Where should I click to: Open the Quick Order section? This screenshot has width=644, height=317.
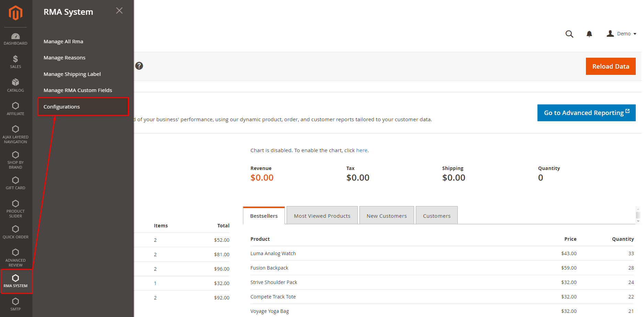(15, 231)
